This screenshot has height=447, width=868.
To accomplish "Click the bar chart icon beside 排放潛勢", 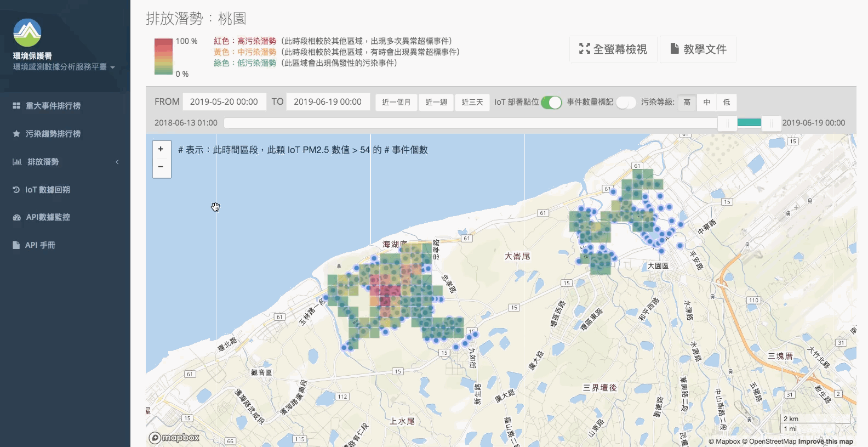I will click(x=17, y=162).
